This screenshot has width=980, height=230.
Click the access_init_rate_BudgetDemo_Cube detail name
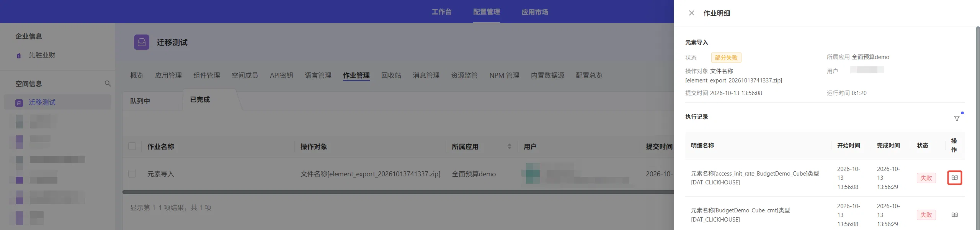[755, 178]
